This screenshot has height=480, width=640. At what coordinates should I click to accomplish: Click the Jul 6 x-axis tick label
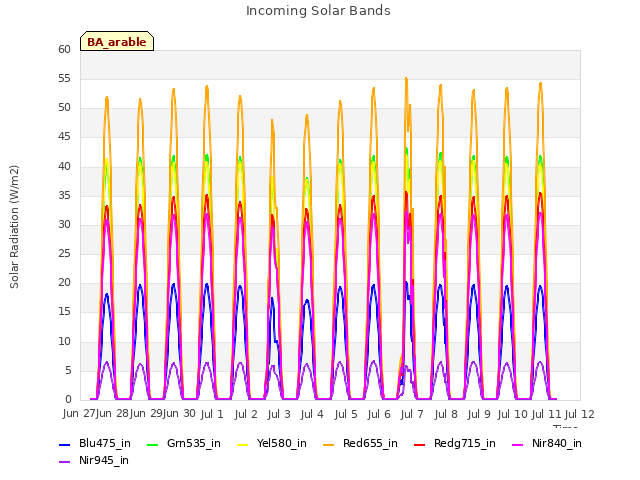pyautogui.click(x=379, y=414)
